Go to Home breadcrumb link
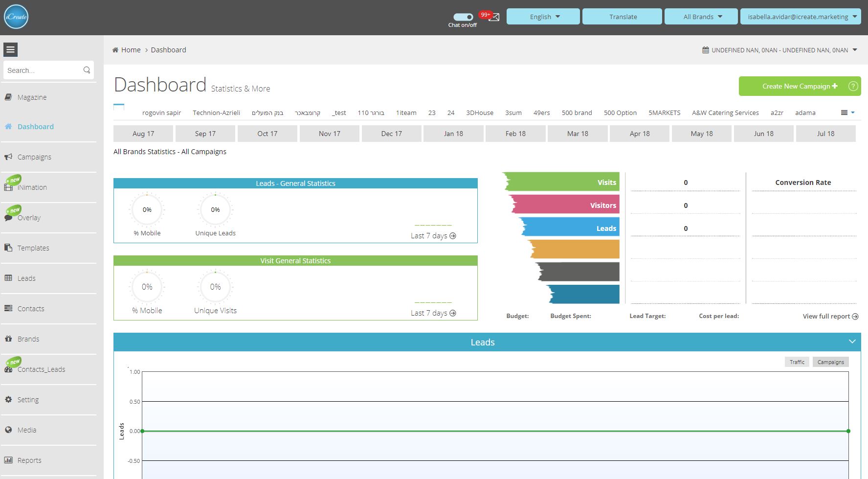The image size is (868, 479). pos(131,50)
